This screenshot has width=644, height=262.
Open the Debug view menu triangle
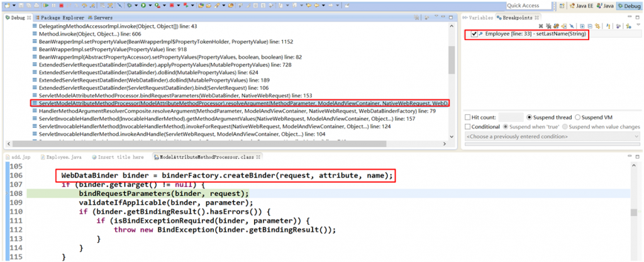click(x=436, y=16)
